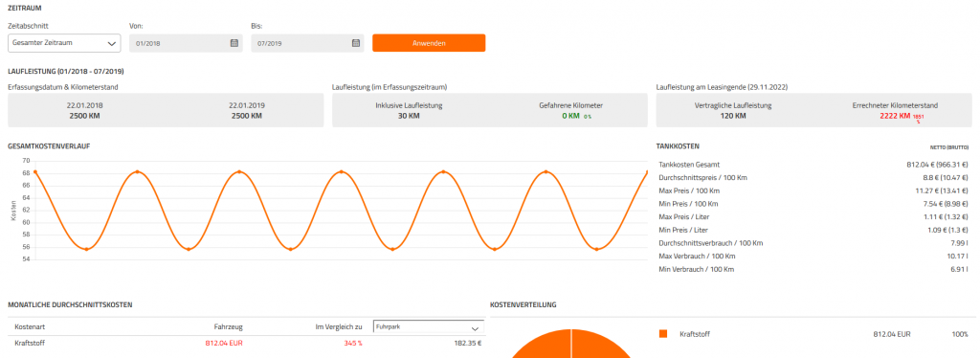
Task: Open the calendar icon in Von field
Action: 234,43
